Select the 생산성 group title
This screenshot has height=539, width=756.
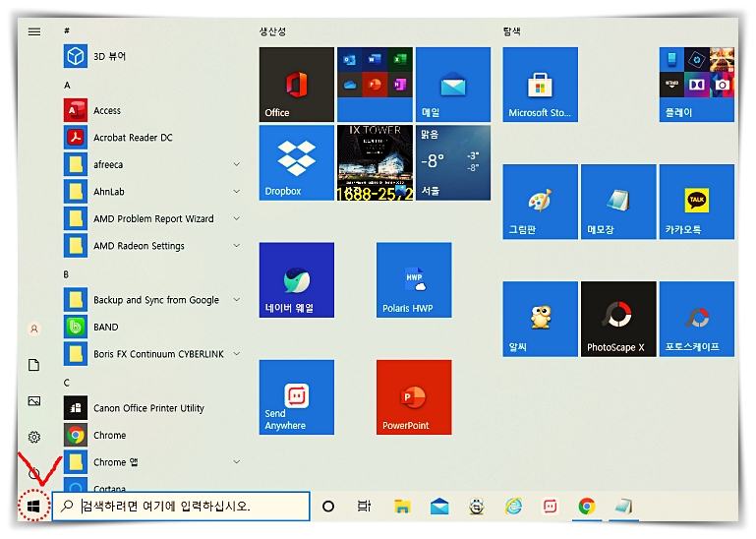pos(272,31)
